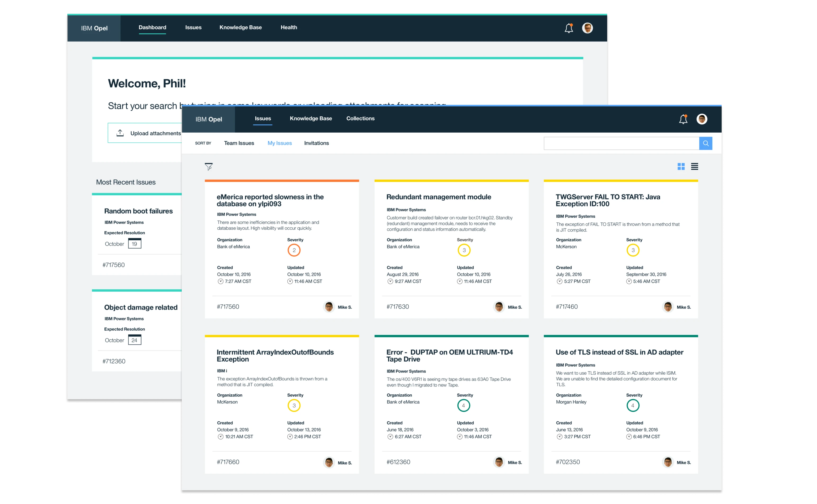Open TWGServer FAIL TO START issue

[607, 200]
